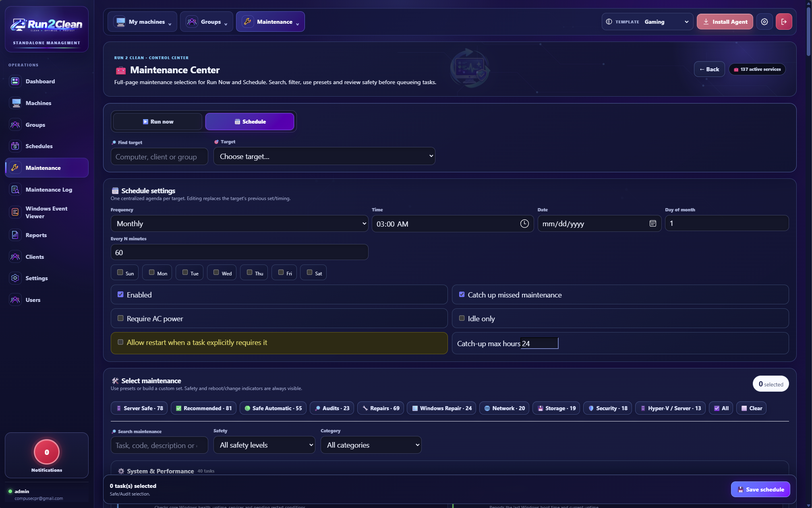
Task: Click the Run2Clean logo
Action: [x=46, y=25]
